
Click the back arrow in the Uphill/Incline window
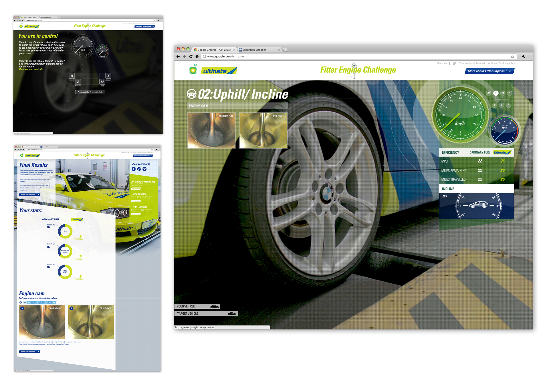pos(178,57)
